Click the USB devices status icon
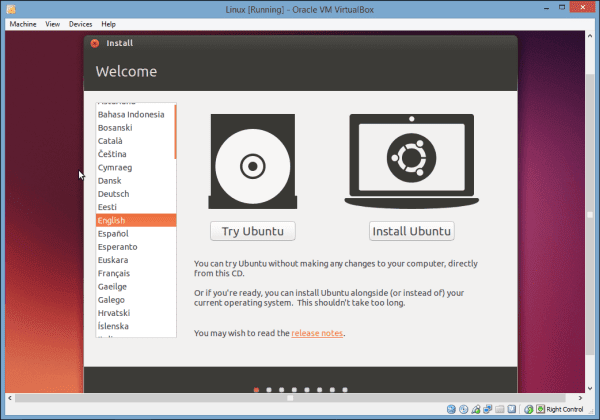This screenshot has height=420, width=600. pyautogui.click(x=476, y=409)
